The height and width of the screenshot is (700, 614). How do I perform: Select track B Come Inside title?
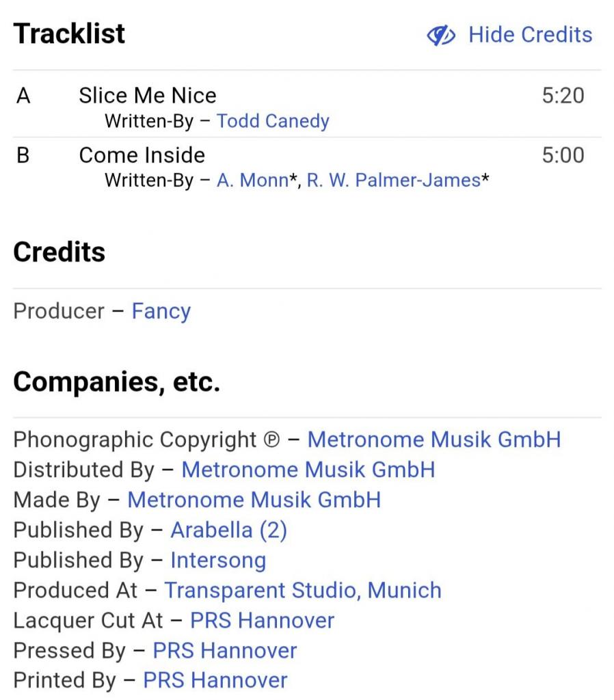[x=142, y=155]
